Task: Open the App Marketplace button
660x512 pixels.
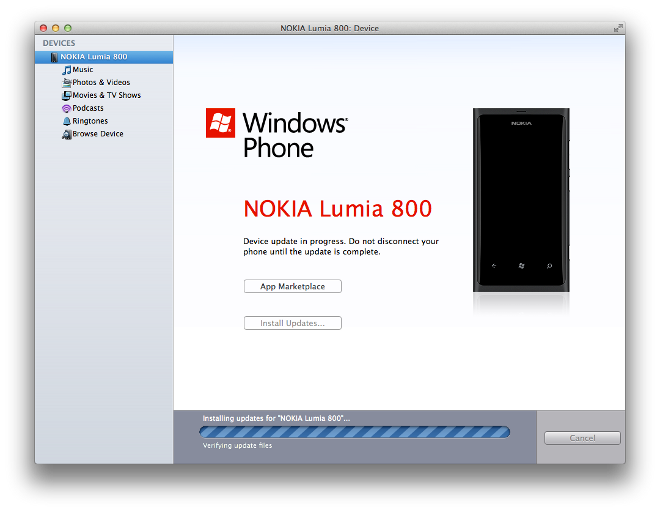Action: pos(293,286)
